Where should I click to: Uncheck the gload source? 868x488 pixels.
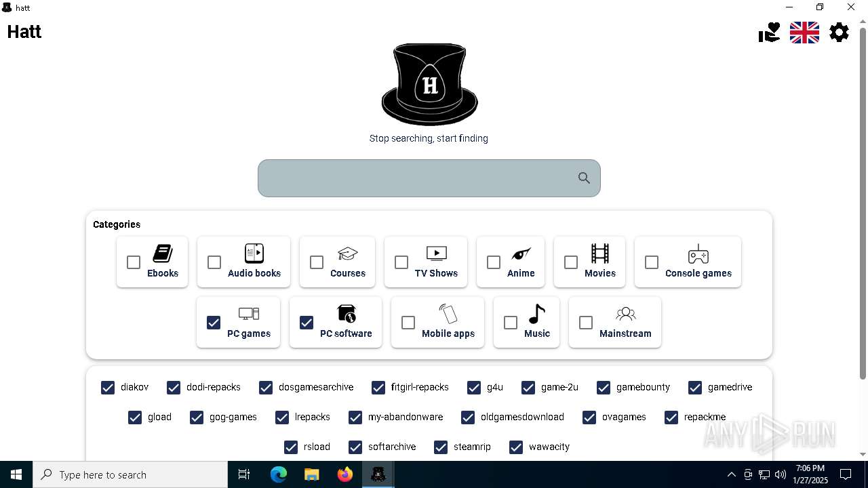pos(135,417)
